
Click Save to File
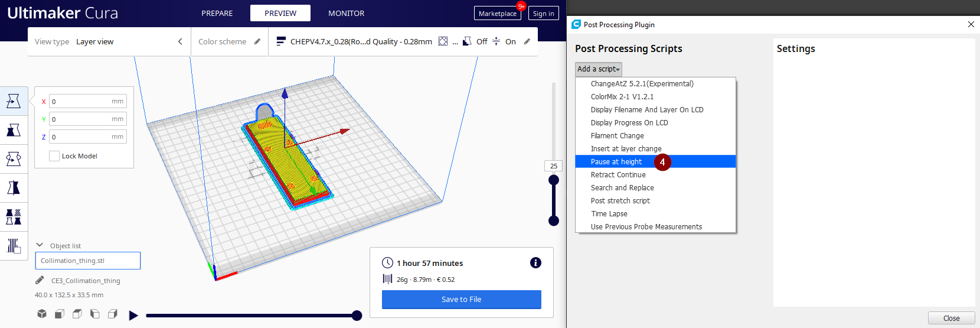coord(462,300)
